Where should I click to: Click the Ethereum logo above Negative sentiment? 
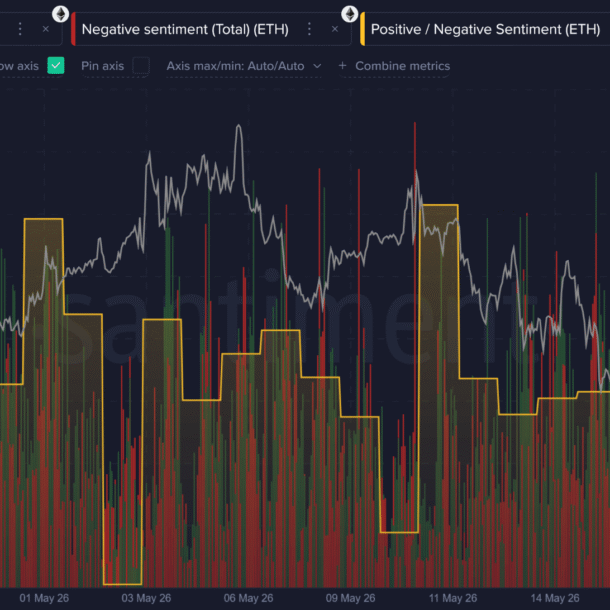coord(61,14)
